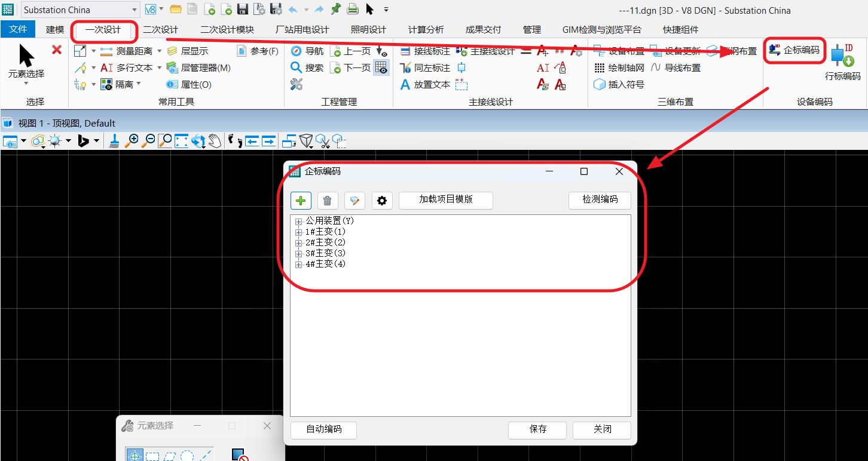Viewport: 868px width, 461px height.
Task: Activate the 放置文本 place text tool
Action: click(x=425, y=85)
